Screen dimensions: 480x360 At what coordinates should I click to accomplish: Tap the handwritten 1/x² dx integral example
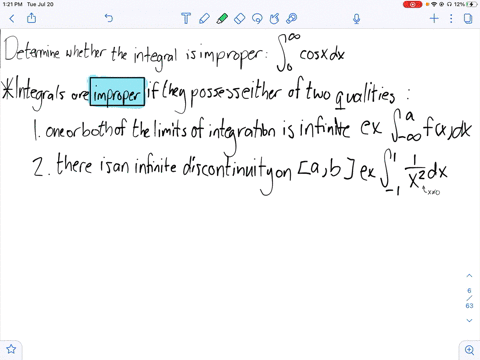(x=414, y=173)
